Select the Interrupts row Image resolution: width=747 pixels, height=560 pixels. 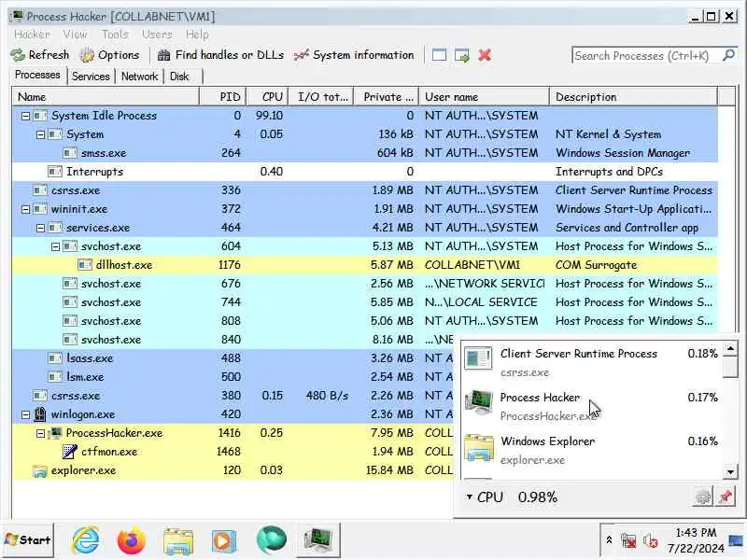(364, 172)
